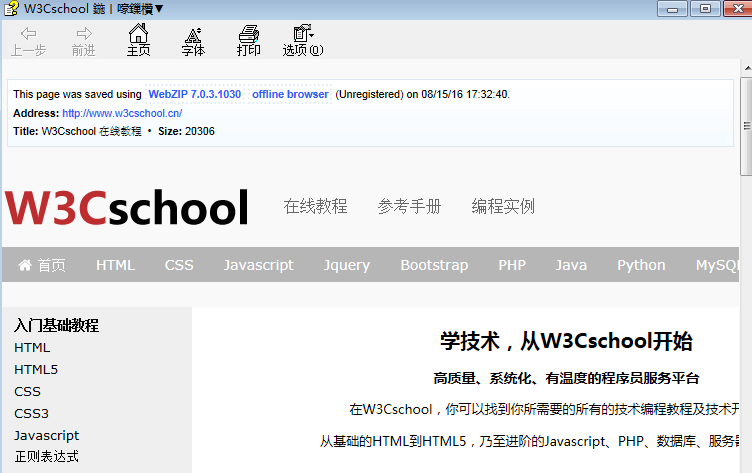
Task: Open 编程实例 section link
Action: 503,206
